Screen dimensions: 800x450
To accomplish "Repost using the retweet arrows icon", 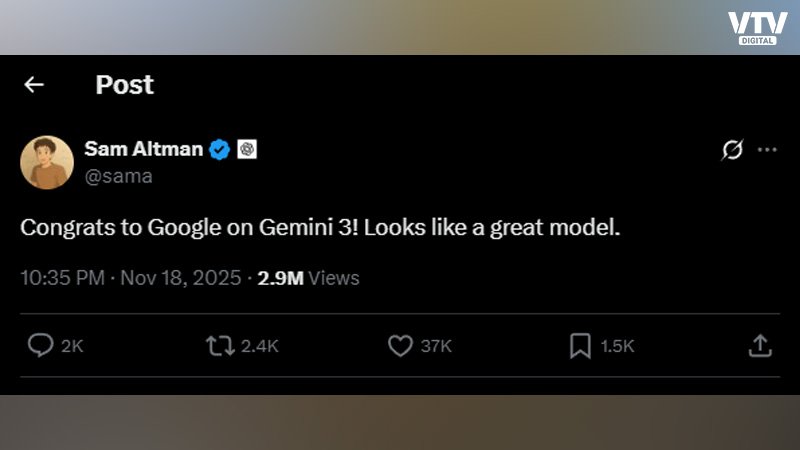I will tap(220, 345).
